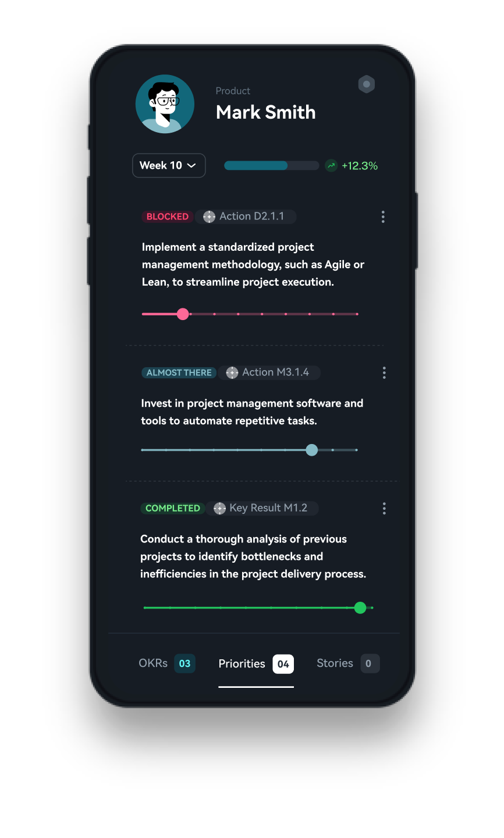Click the ALMOST THERE status badge
Viewport: 504px width, 838px height.
[x=179, y=372]
